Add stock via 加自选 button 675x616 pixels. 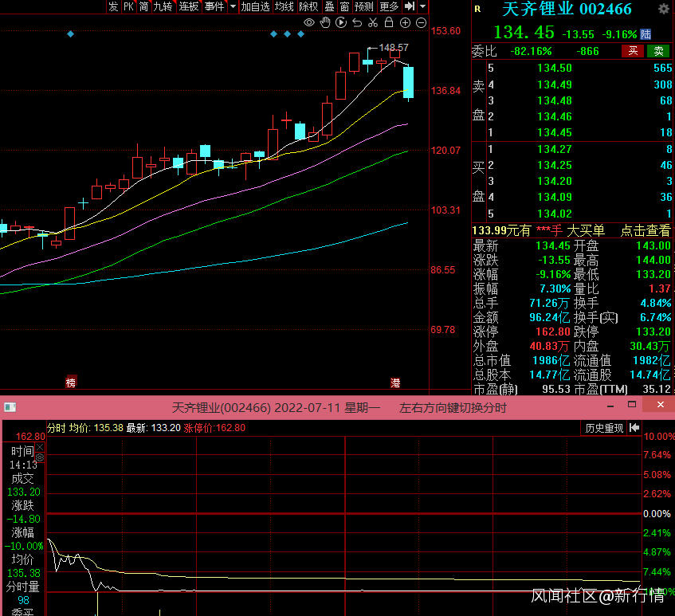pyautogui.click(x=255, y=6)
